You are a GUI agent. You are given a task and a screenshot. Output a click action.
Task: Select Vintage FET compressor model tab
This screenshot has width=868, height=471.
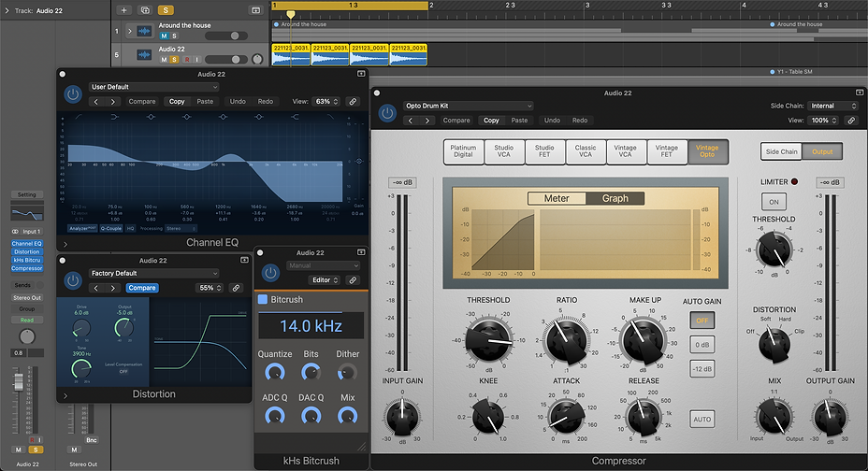(667, 151)
